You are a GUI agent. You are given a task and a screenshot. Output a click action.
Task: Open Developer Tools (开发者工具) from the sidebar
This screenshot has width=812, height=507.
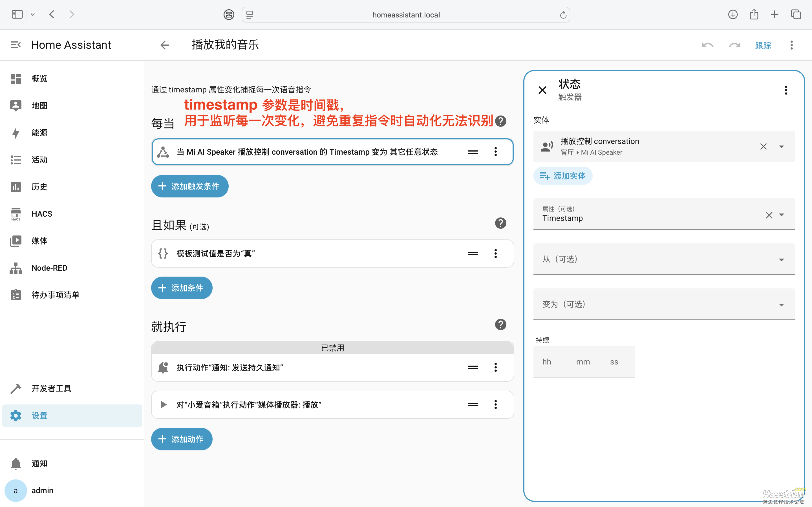[51, 388]
